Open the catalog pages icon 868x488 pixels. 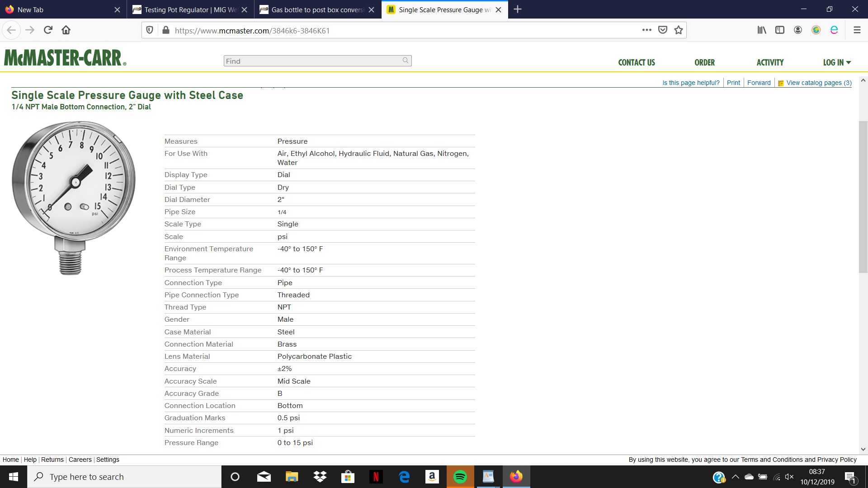point(781,83)
